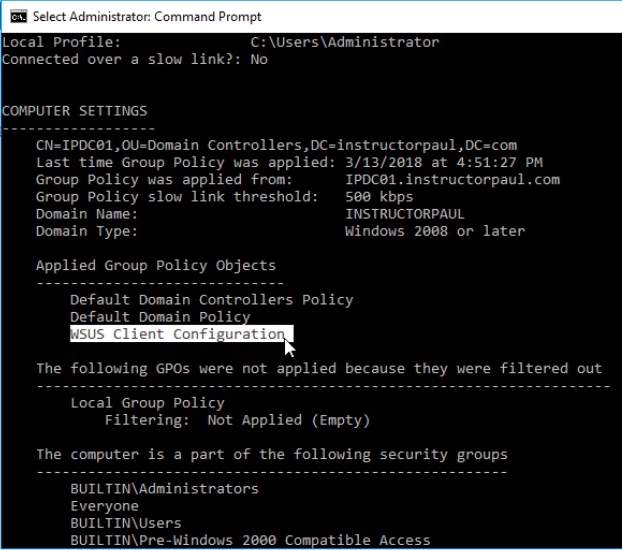Click the 'Group Policy slow link threshold:' label
The image size is (622, 550).
[x=177, y=197]
